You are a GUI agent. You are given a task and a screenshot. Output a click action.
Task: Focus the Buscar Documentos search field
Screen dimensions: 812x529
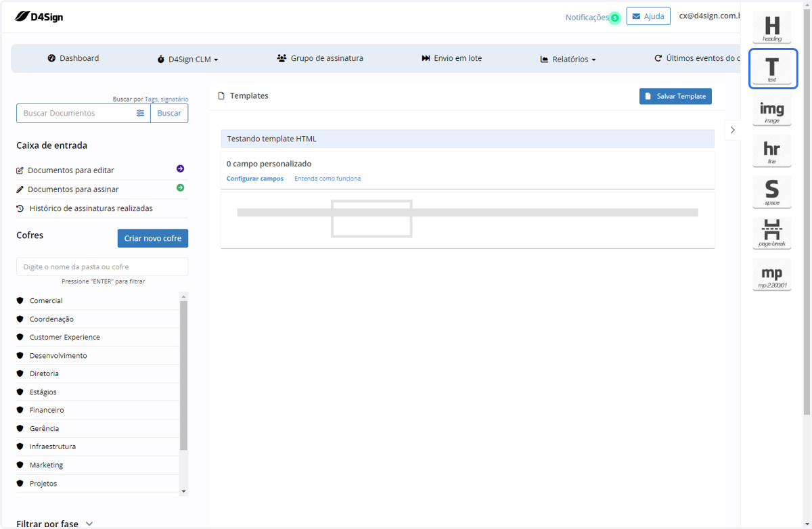point(83,113)
